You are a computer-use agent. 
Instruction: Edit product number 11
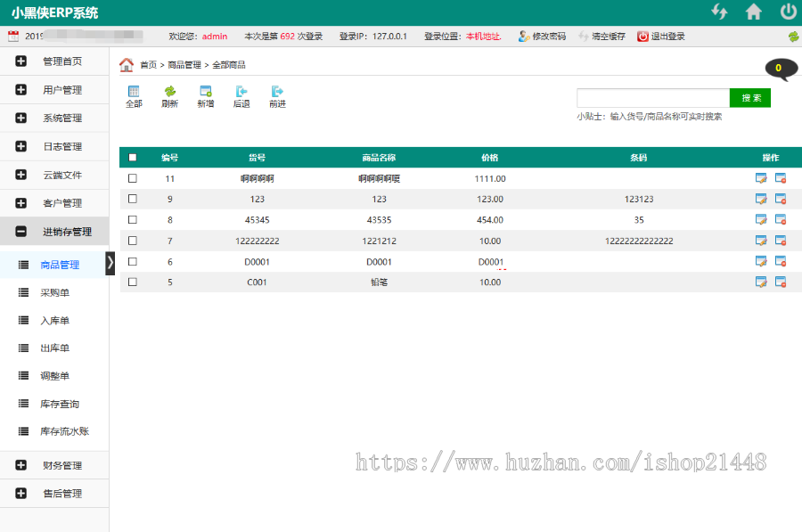pyautogui.click(x=761, y=178)
